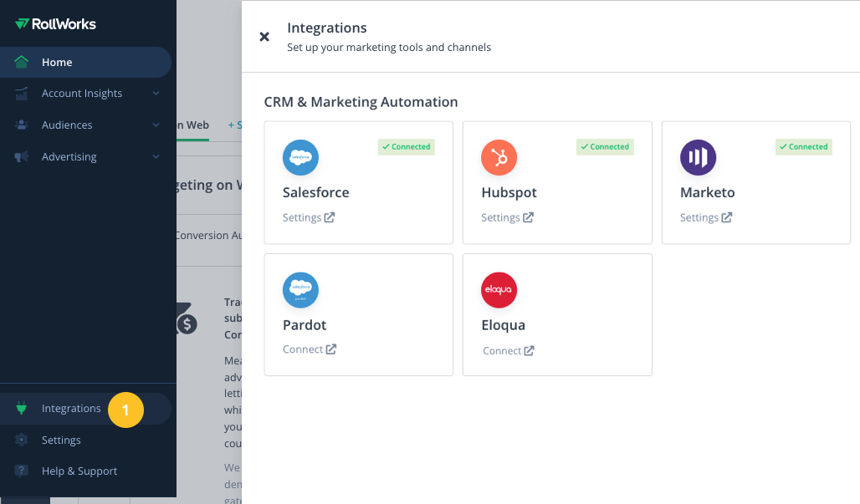Screen dimensions: 860x504
Task: Click external-link icon beside Pardot Connect
Action: coord(330,349)
